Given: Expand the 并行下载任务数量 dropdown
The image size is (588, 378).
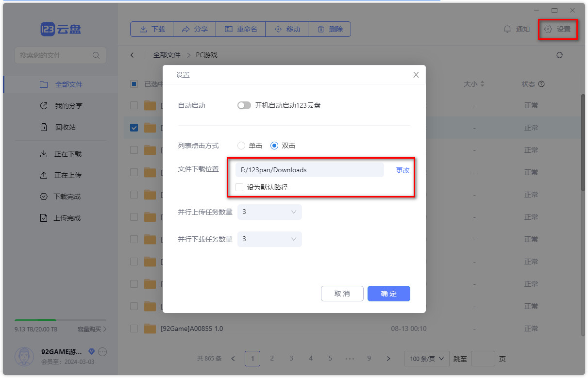Looking at the screenshot, I should pyautogui.click(x=269, y=239).
